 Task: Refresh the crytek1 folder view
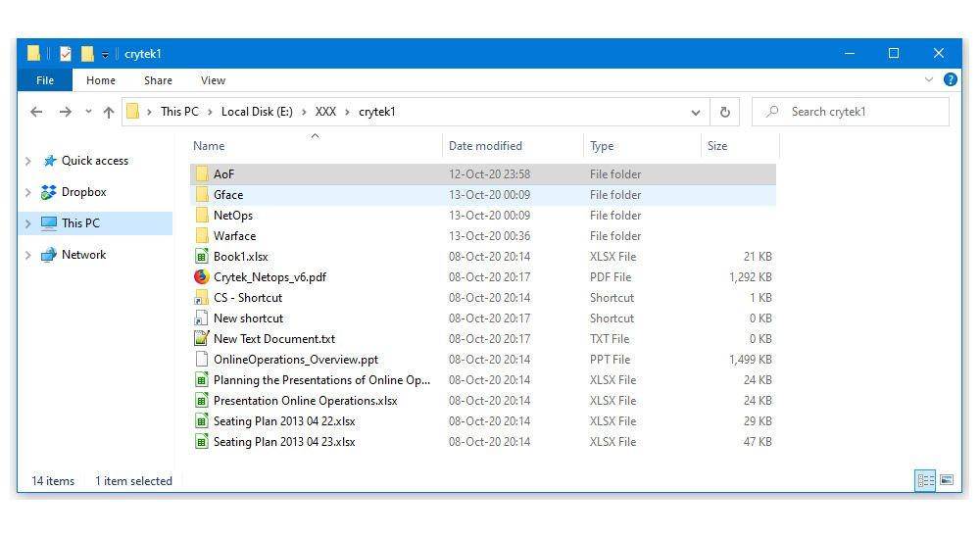725,112
